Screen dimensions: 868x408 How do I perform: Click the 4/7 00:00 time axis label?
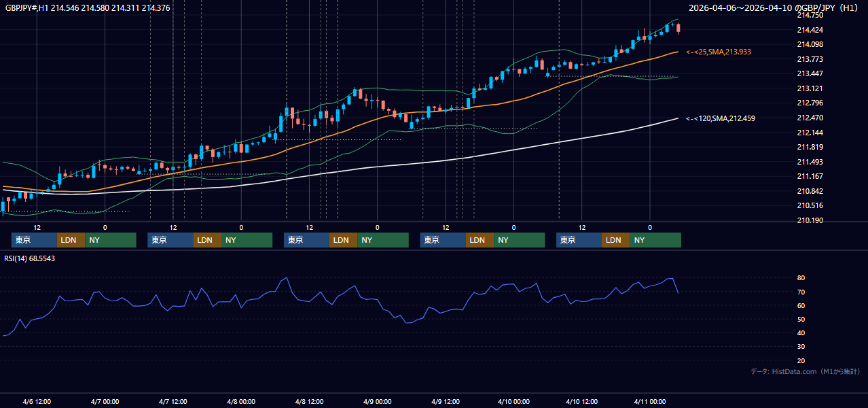(x=105, y=401)
